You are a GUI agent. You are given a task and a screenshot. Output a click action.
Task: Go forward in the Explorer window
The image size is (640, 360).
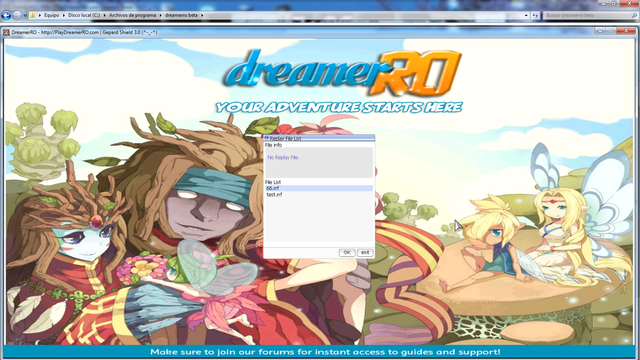pyautogui.click(x=17, y=16)
